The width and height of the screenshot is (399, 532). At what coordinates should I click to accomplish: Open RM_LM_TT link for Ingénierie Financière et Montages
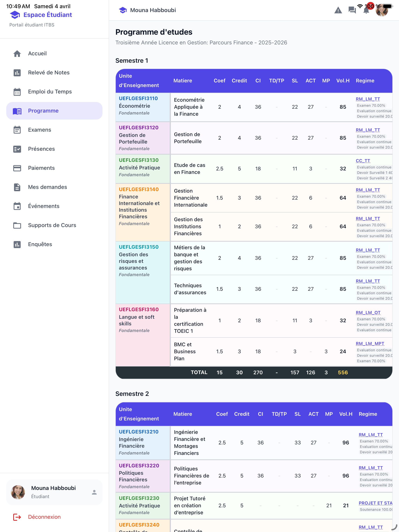[x=371, y=435]
